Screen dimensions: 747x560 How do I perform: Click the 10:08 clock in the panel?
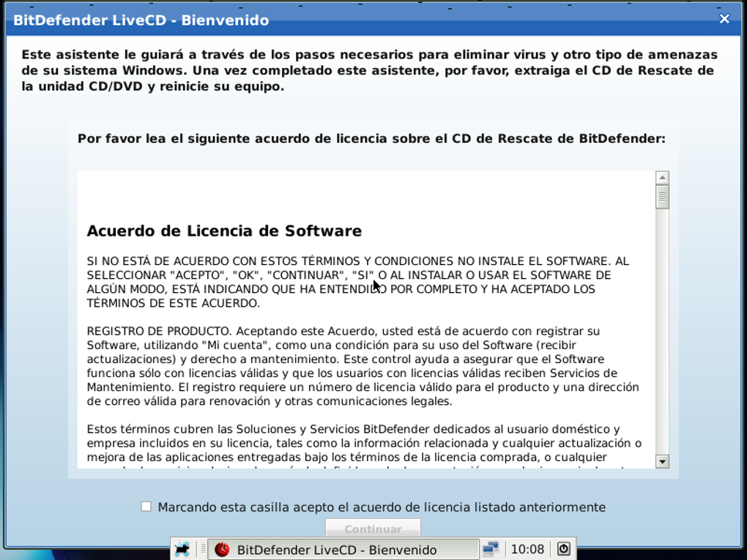coord(527,550)
